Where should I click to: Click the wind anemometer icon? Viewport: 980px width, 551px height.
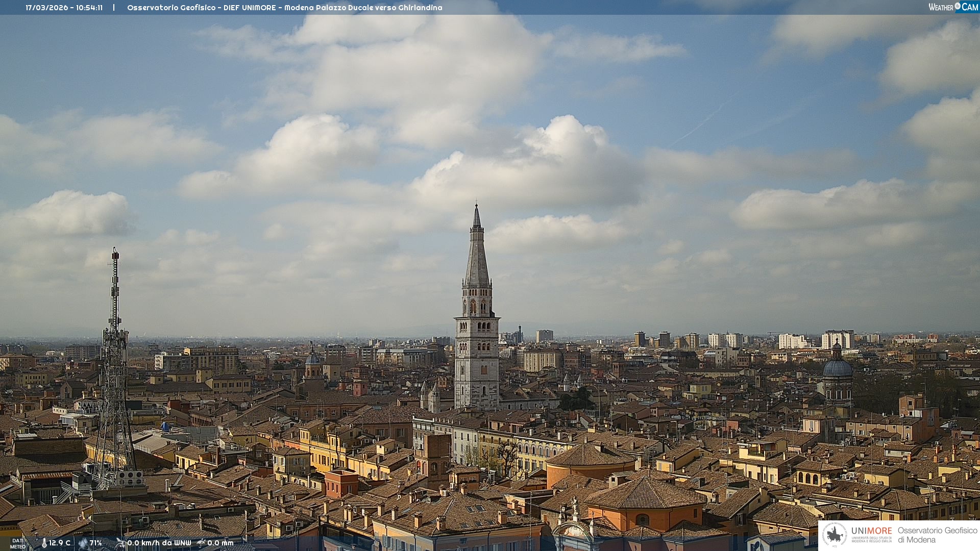(120, 543)
